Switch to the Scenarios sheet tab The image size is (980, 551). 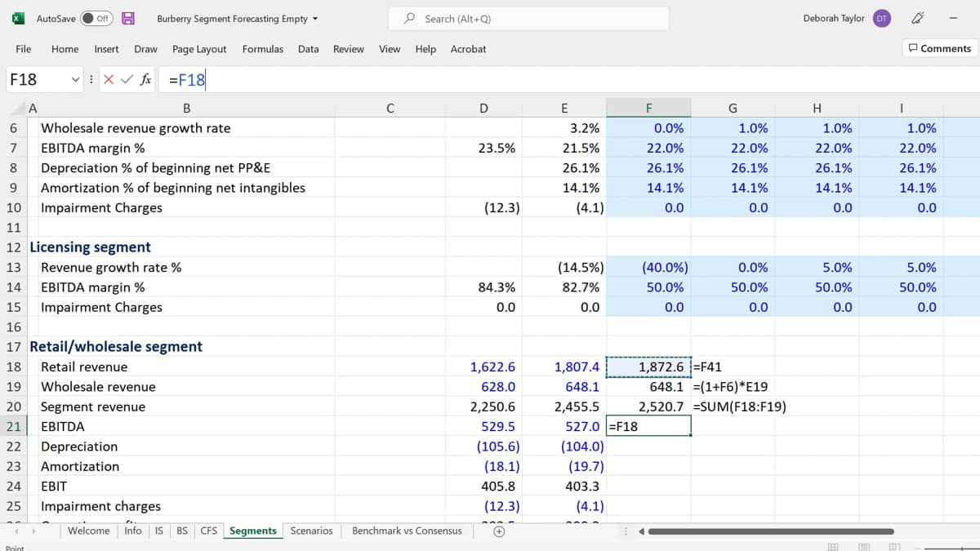pyautogui.click(x=311, y=531)
